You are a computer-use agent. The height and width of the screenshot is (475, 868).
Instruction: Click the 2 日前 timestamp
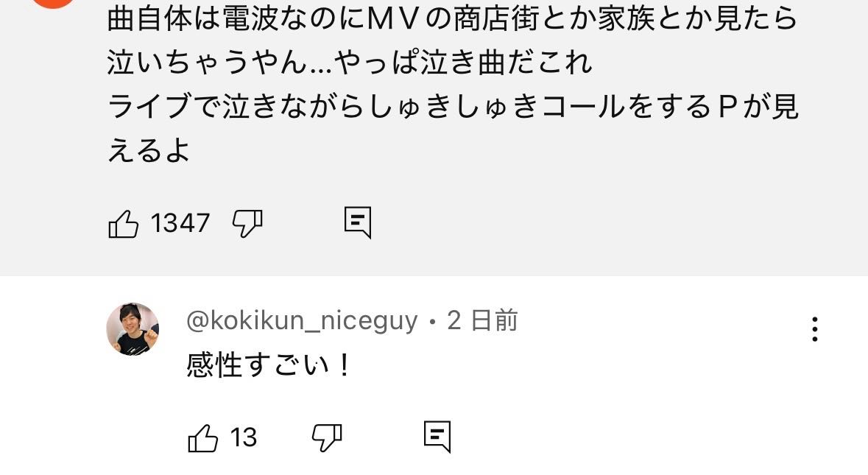click(x=482, y=320)
